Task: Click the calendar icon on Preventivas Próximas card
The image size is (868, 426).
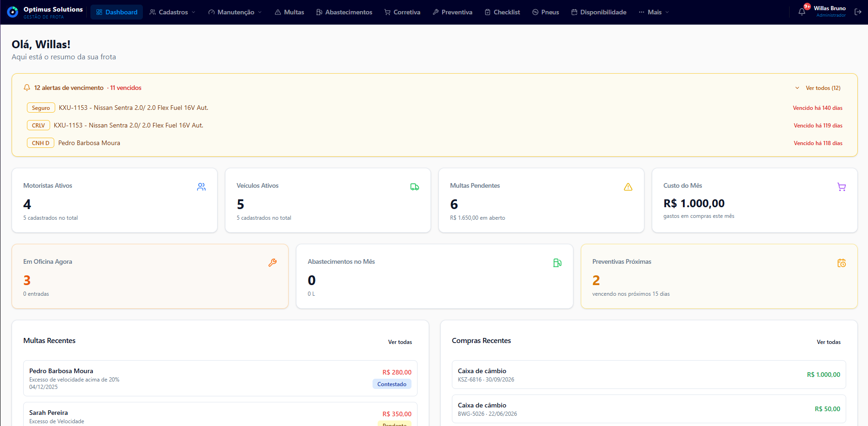Action: pyautogui.click(x=842, y=263)
